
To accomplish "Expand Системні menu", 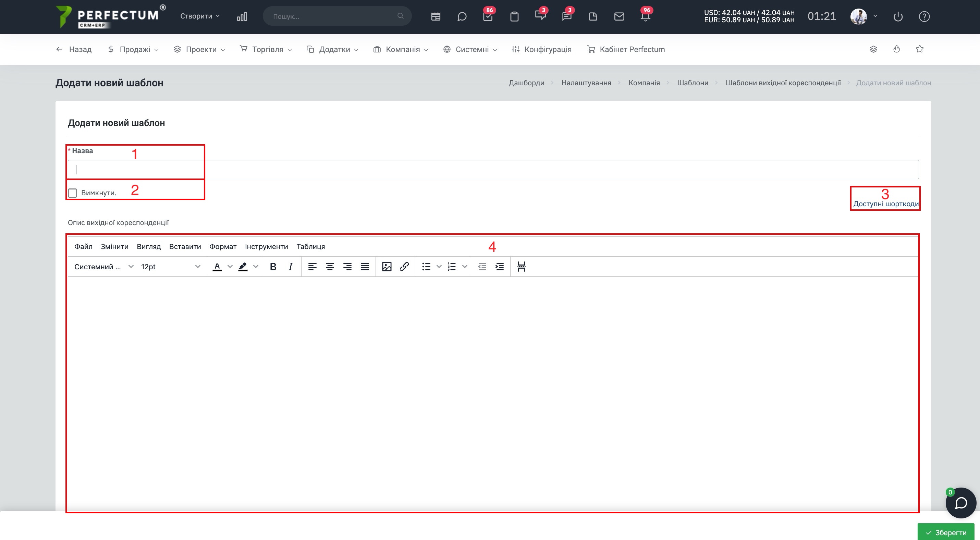I will tap(470, 49).
